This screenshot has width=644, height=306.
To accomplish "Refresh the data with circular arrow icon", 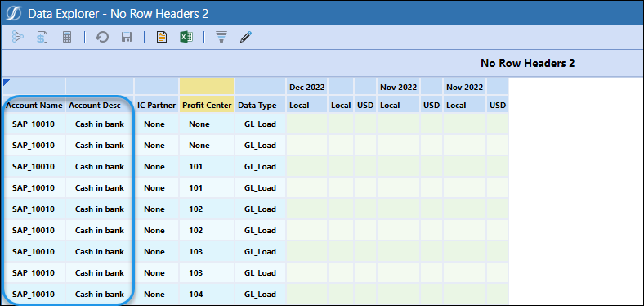I will [x=102, y=38].
